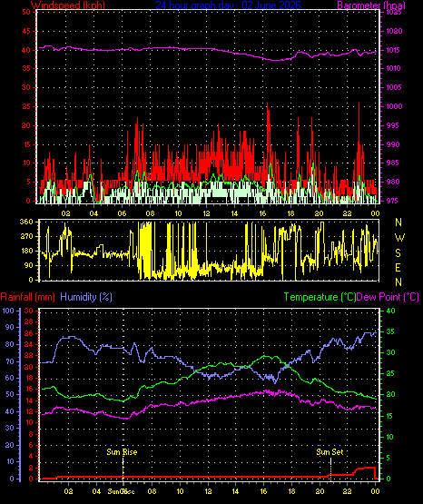Select the "Rainfall (mm)" legend label
This screenshot has height=504, width=423.
(27, 297)
